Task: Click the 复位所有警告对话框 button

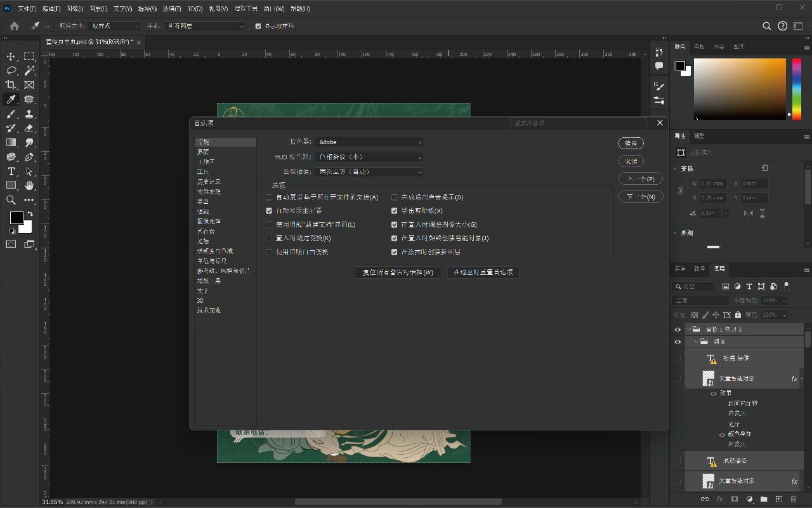Action: (397, 272)
